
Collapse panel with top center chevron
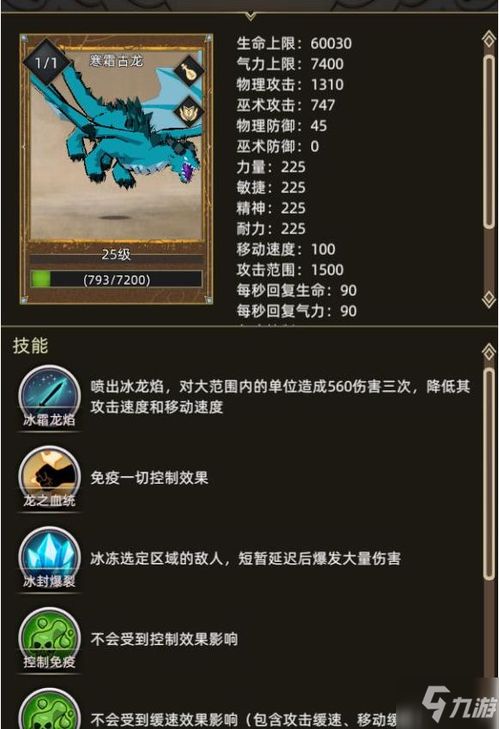pyautogui.click(x=250, y=17)
